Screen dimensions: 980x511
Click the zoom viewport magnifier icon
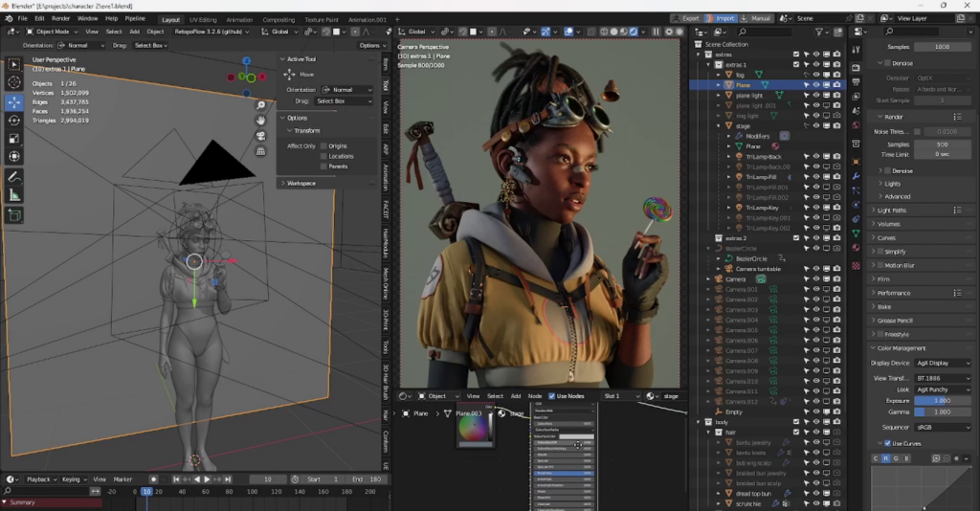coord(260,105)
